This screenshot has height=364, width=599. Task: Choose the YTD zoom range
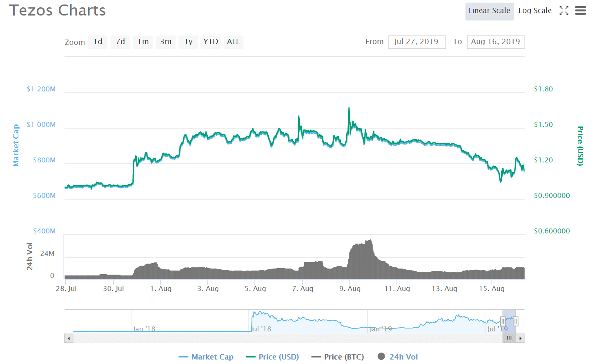click(211, 42)
